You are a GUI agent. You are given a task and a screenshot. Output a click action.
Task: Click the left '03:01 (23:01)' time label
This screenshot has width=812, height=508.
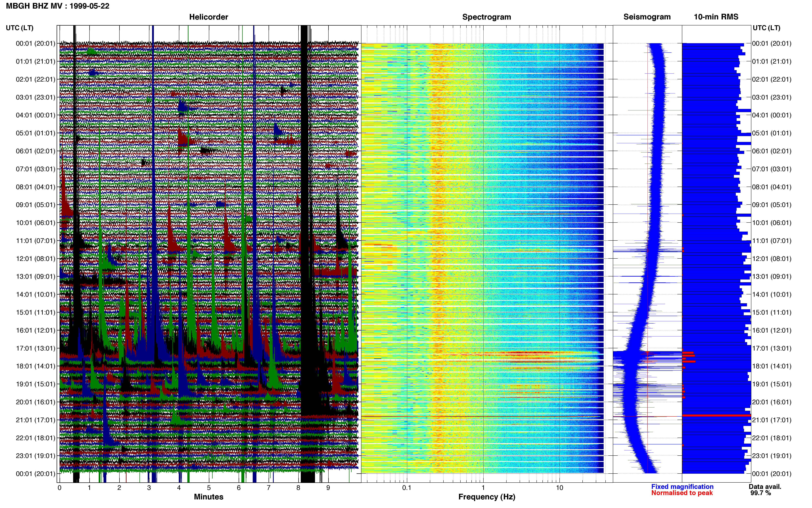pyautogui.click(x=36, y=97)
